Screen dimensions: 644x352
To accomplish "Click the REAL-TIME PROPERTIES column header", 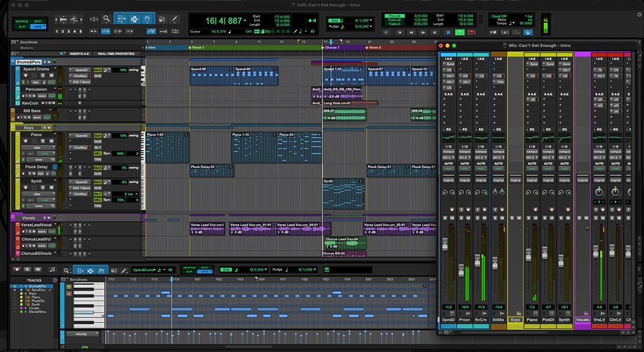I will point(116,54).
